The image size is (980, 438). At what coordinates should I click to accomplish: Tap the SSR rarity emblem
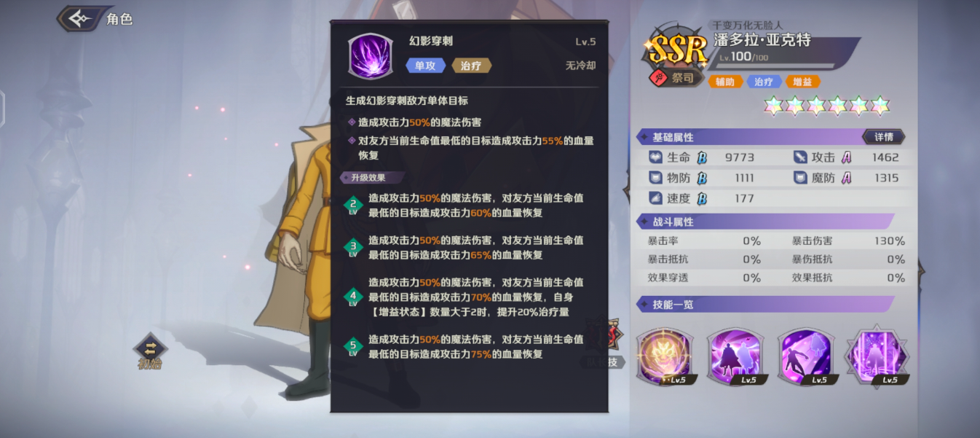[x=676, y=50]
